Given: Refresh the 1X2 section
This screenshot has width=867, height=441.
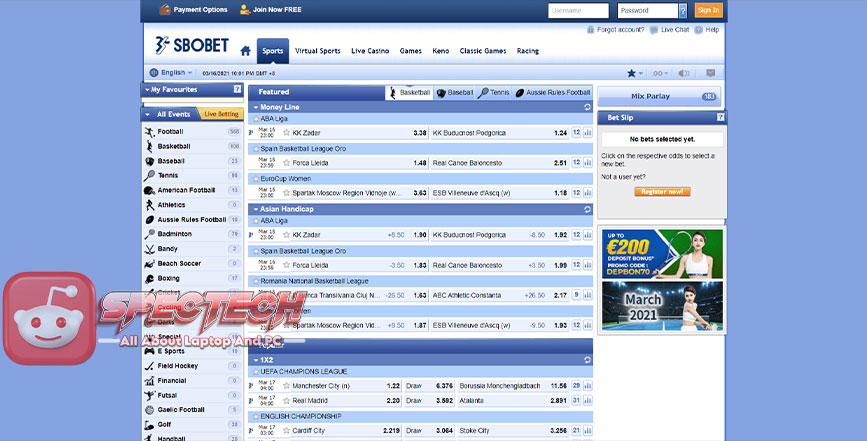Looking at the screenshot, I should pyautogui.click(x=587, y=360).
